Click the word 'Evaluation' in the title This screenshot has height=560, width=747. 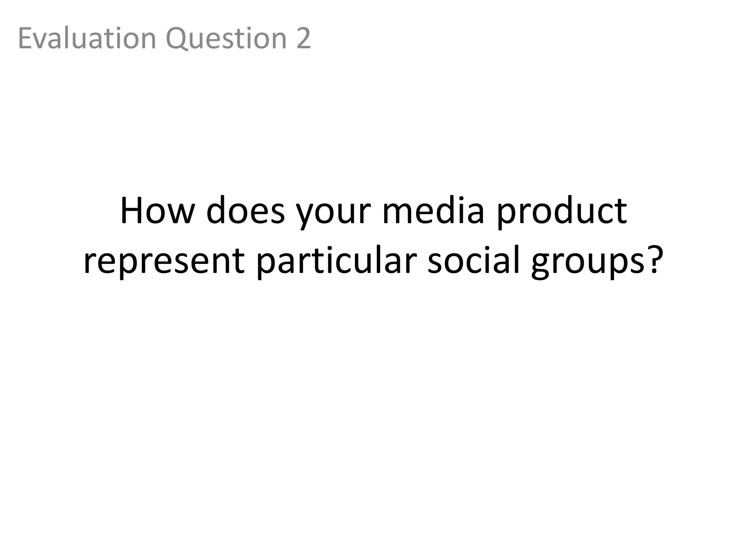coord(87,38)
